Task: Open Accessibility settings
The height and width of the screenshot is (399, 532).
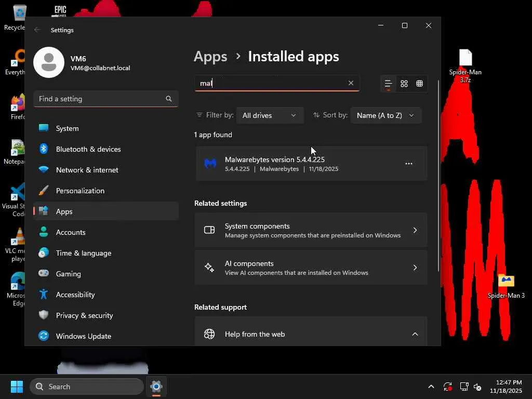Action: [x=106, y=295]
